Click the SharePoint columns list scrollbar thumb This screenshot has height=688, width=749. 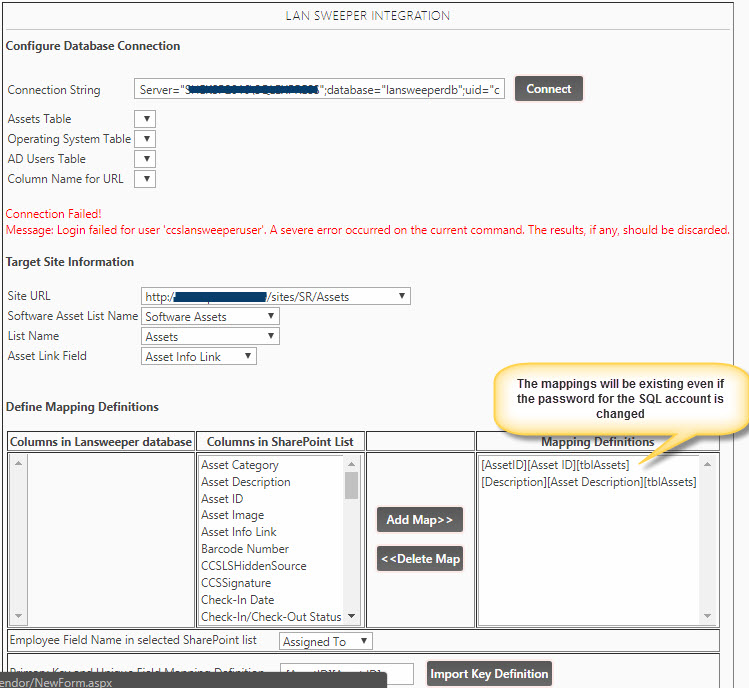352,485
